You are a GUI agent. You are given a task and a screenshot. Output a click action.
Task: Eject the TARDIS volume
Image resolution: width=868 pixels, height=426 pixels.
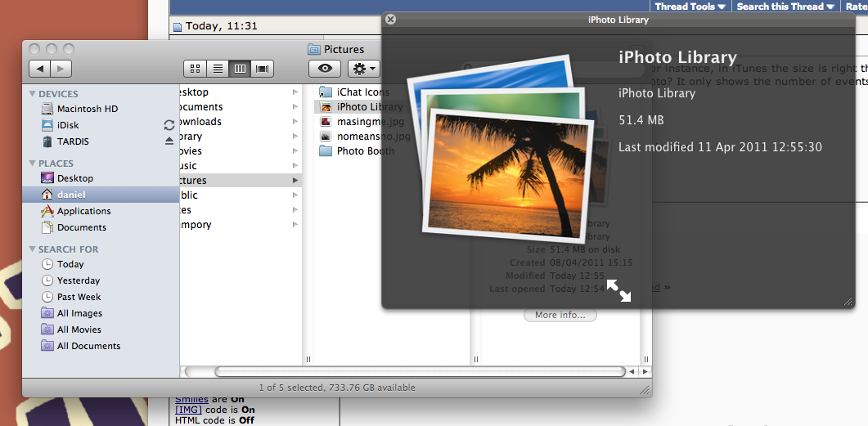pyautogui.click(x=169, y=141)
